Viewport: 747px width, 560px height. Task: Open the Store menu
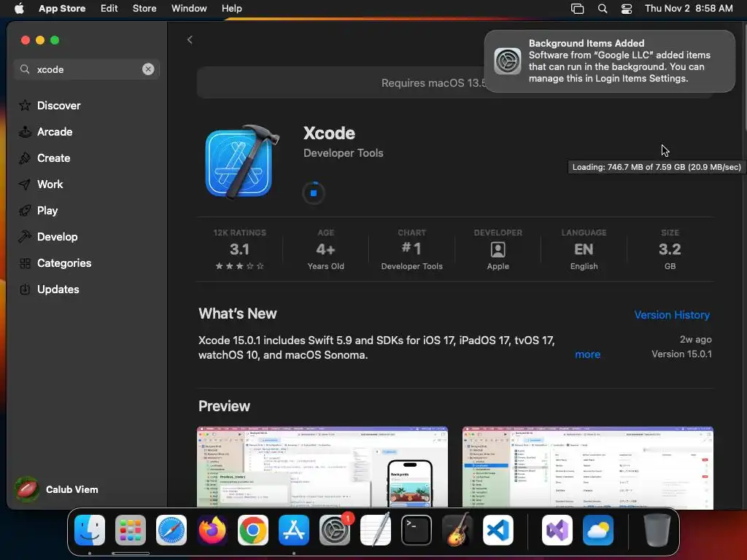point(144,8)
